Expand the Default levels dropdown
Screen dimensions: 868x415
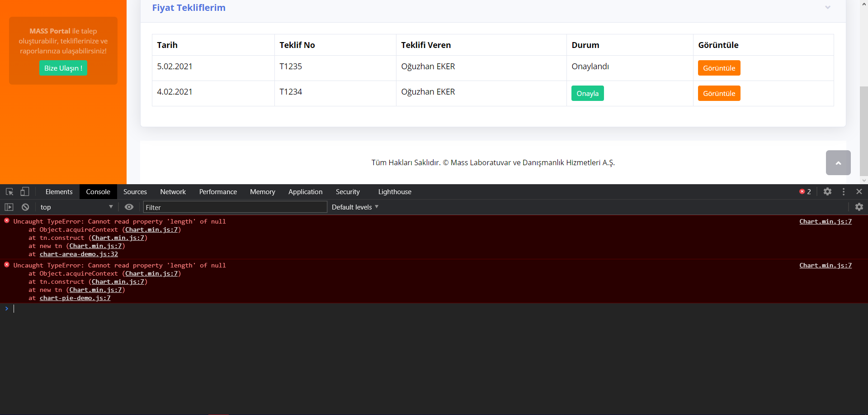(355, 207)
